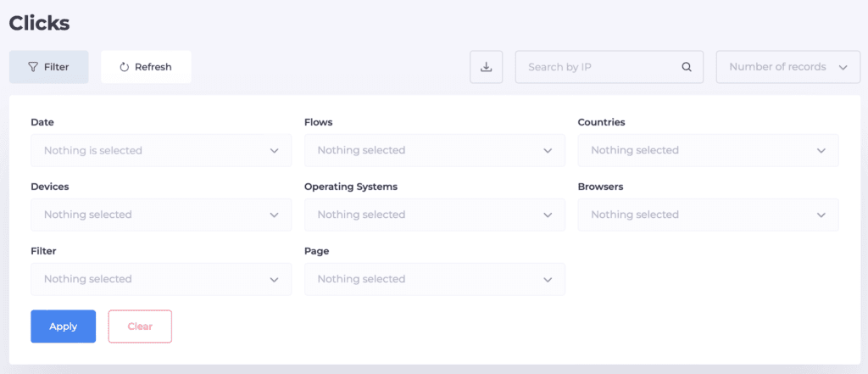Click the Clear button
The image size is (868, 374).
tap(140, 327)
